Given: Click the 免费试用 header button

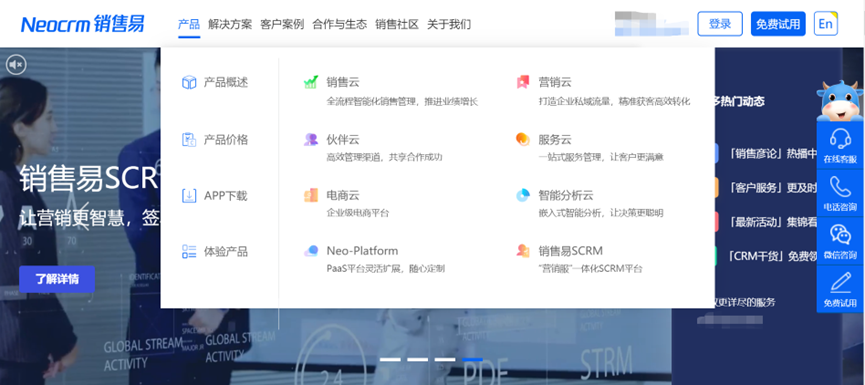Looking at the screenshot, I should 778,24.
